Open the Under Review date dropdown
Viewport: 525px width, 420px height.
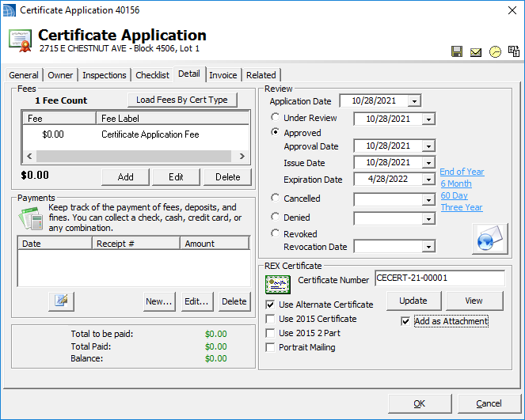(428, 119)
